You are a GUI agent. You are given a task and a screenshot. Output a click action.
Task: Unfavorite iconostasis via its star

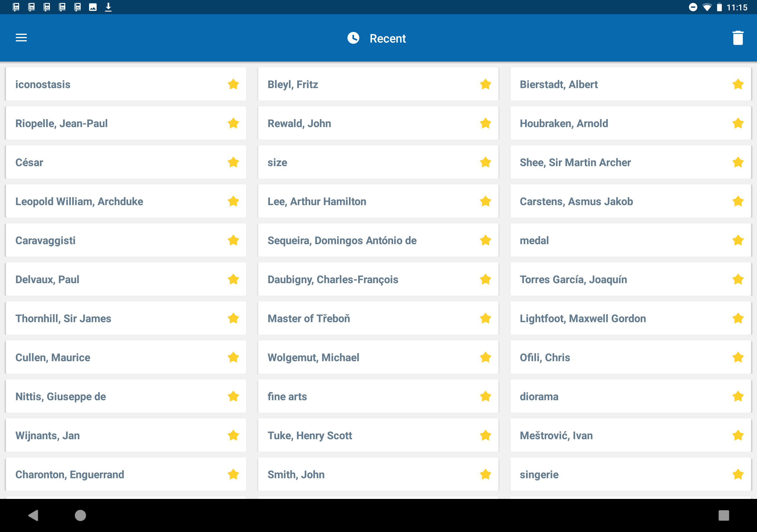(x=233, y=85)
